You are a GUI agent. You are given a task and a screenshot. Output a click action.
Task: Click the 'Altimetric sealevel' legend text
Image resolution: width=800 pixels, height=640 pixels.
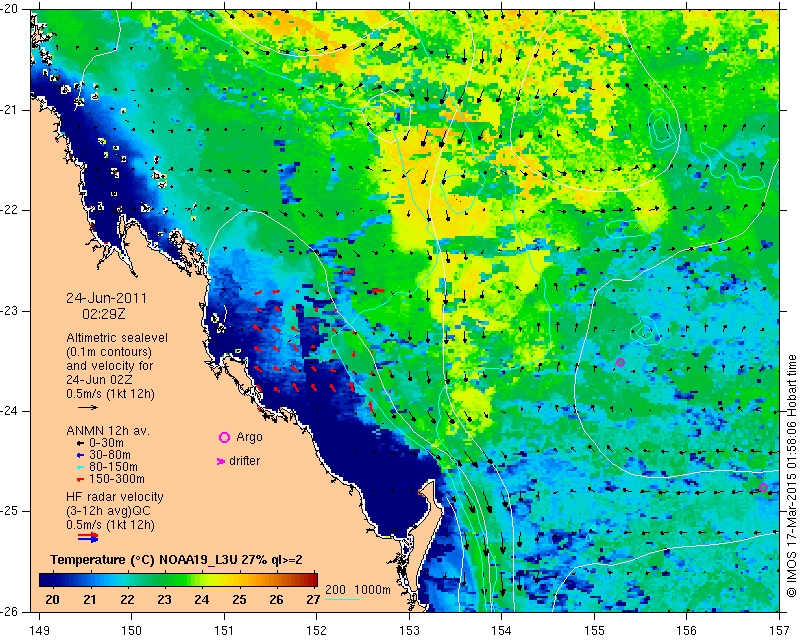(117, 338)
